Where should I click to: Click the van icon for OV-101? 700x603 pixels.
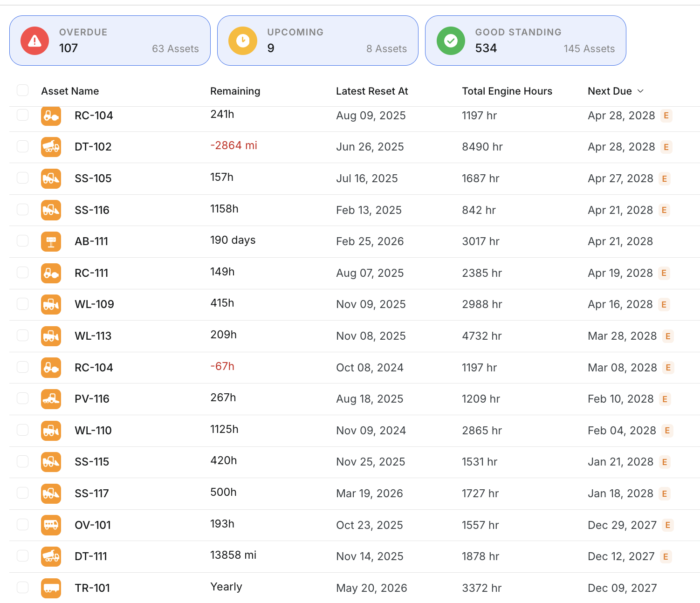click(x=51, y=525)
